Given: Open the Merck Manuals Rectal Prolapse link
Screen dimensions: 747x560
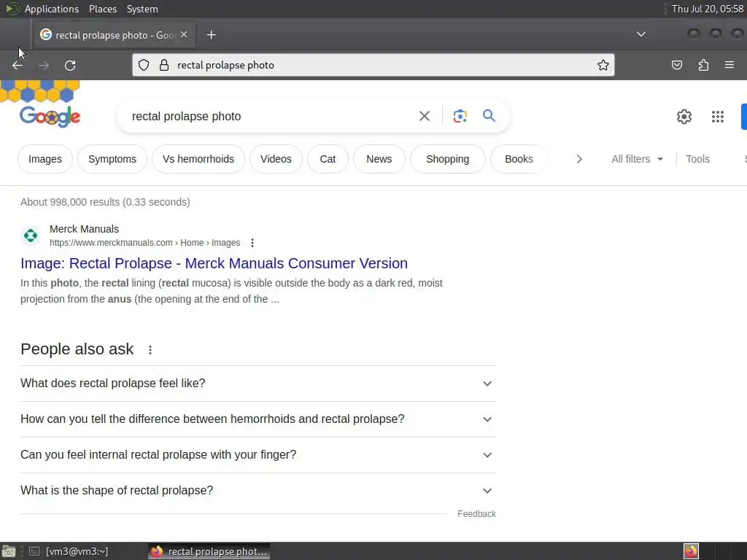Looking at the screenshot, I should point(214,263).
